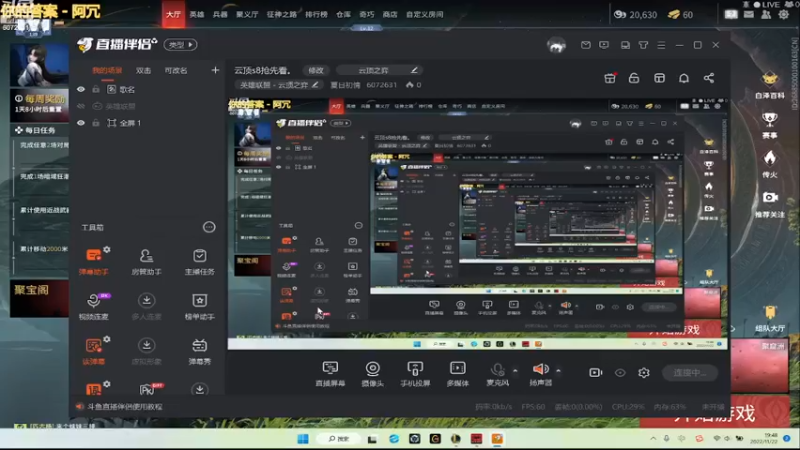
Task: Add 摄像头 camera source
Action: (x=372, y=374)
